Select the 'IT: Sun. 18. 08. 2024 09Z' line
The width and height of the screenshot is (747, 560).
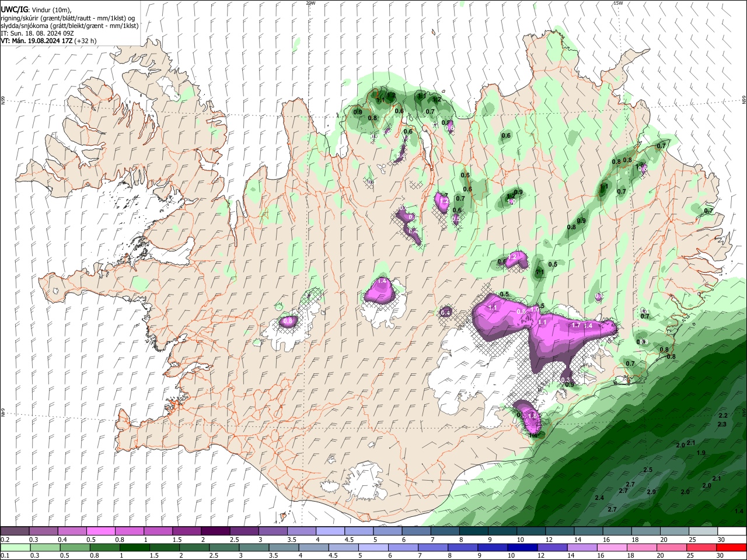(37, 33)
